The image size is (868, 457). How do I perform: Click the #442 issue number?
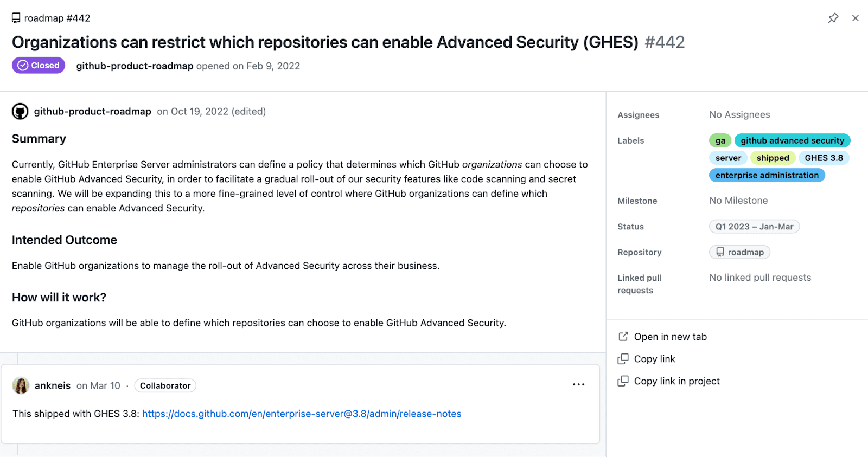tap(664, 42)
